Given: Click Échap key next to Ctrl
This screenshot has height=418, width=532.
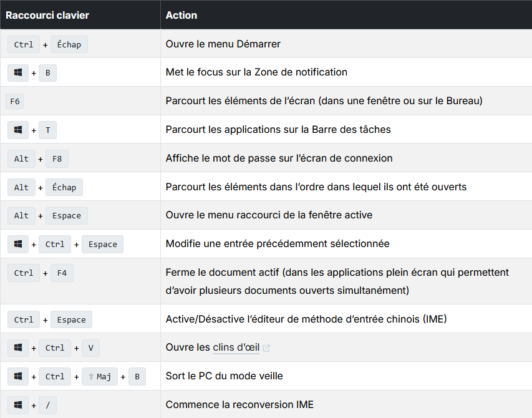Looking at the screenshot, I should 69,44.
